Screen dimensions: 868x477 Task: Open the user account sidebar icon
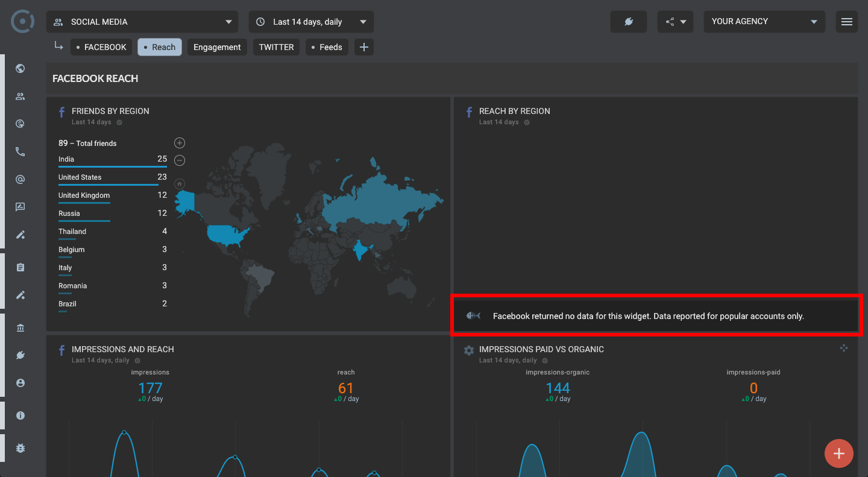click(20, 383)
